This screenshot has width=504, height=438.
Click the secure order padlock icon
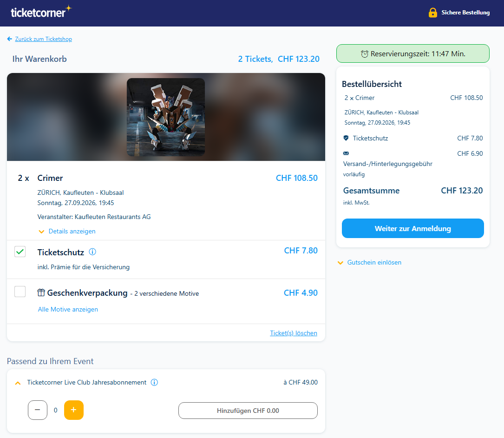[x=433, y=13]
